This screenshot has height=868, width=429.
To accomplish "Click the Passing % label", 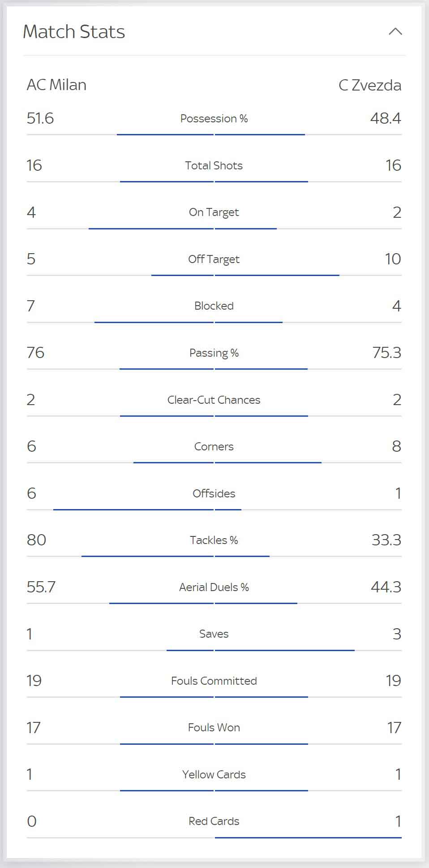I will click(x=214, y=353).
